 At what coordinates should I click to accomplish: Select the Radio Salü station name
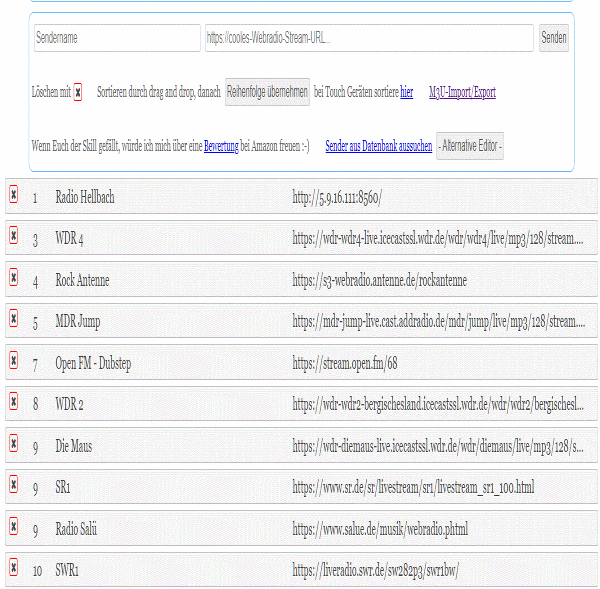pos(76,529)
